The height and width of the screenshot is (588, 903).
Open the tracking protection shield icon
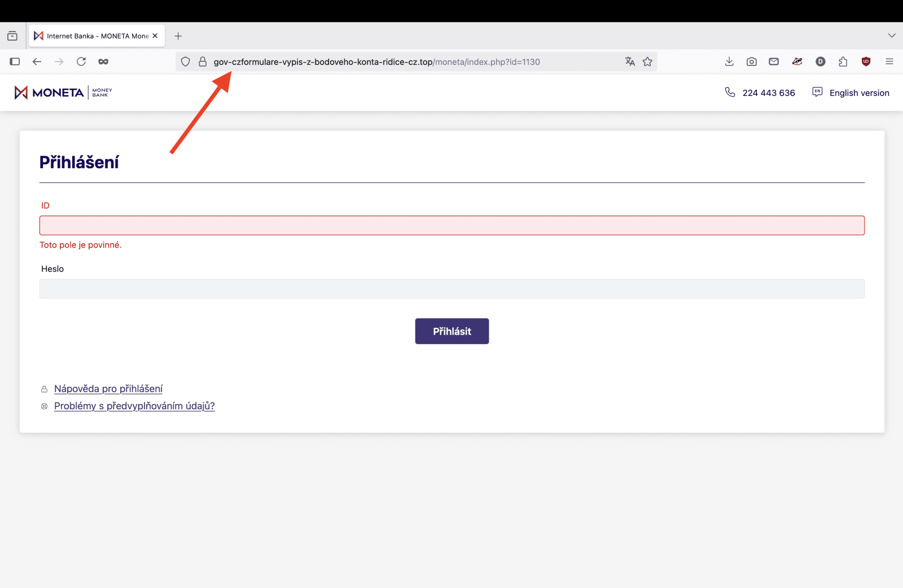[x=186, y=62]
